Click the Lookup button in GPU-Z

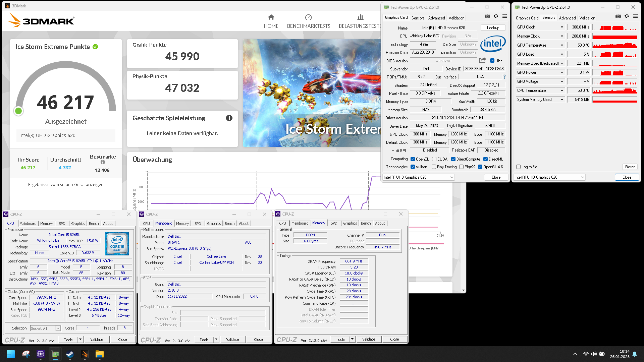[493, 28]
